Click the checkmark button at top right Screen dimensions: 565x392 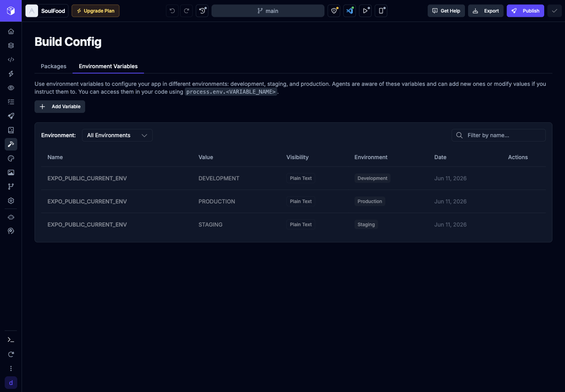[x=554, y=11]
